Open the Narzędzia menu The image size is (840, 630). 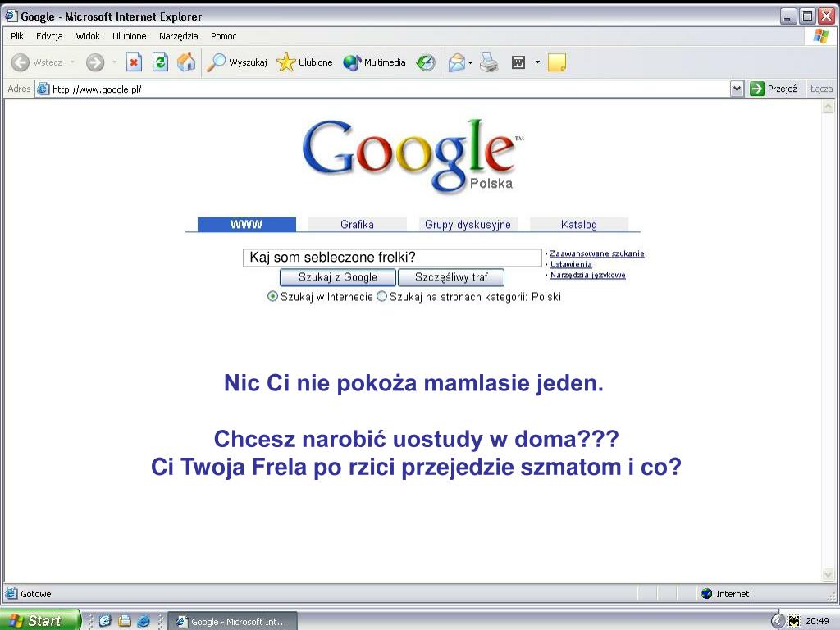[178, 36]
